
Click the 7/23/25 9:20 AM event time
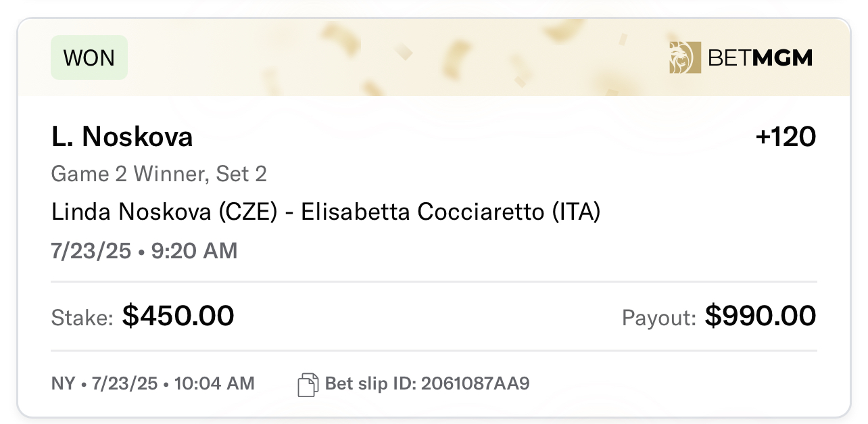coord(144,251)
